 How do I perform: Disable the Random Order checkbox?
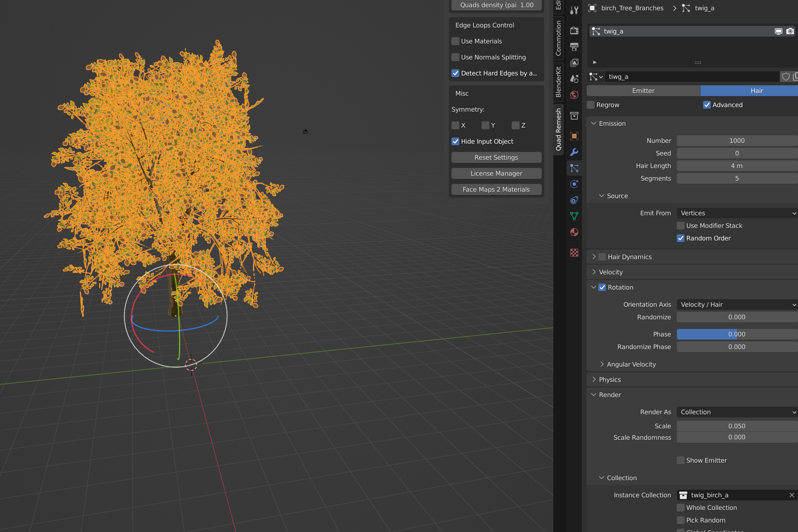point(681,238)
